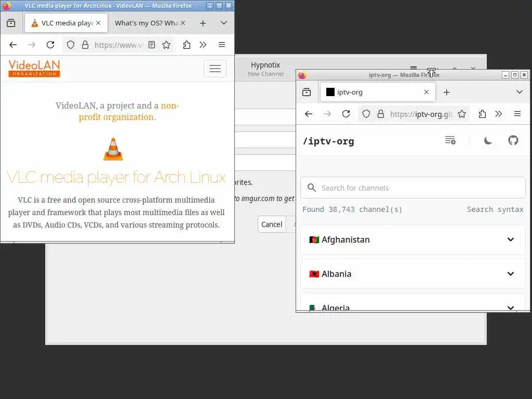Screen dimensions: 532x399
Task: Bookmark the VideoLAN page with star
Action: pos(166,45)
